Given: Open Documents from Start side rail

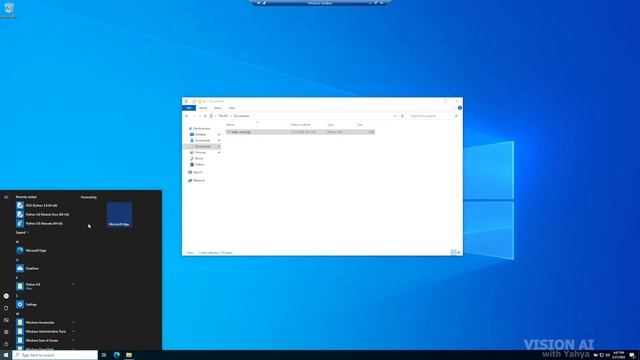Looking at the screenshot, I should pos(6,308).
